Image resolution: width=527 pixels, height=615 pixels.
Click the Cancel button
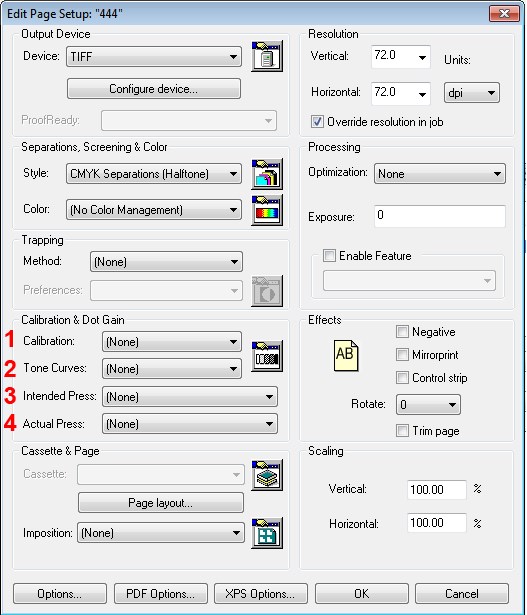click(x=462, y=593)
